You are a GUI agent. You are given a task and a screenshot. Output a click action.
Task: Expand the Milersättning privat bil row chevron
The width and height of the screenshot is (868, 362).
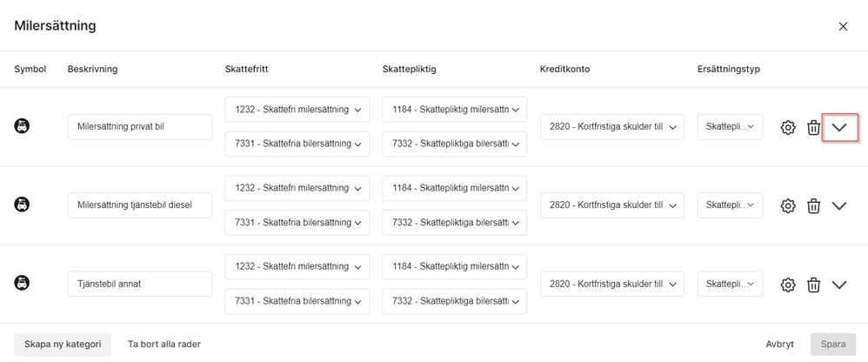(x=840, y=127)
